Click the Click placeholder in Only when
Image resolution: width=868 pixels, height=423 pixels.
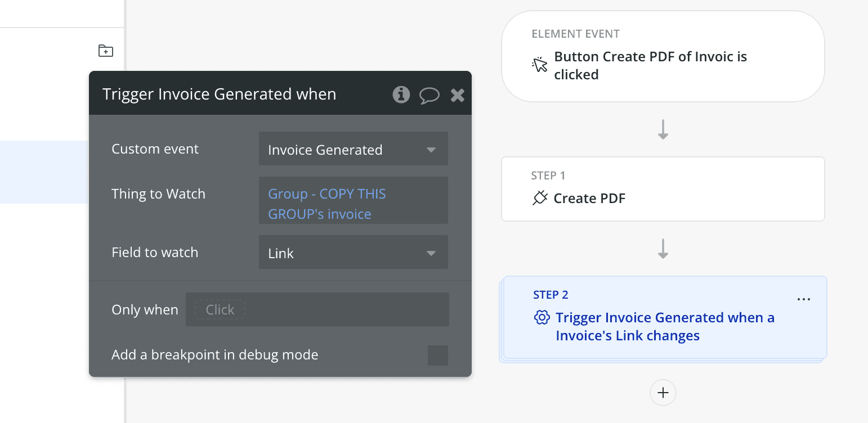point(220,310)
